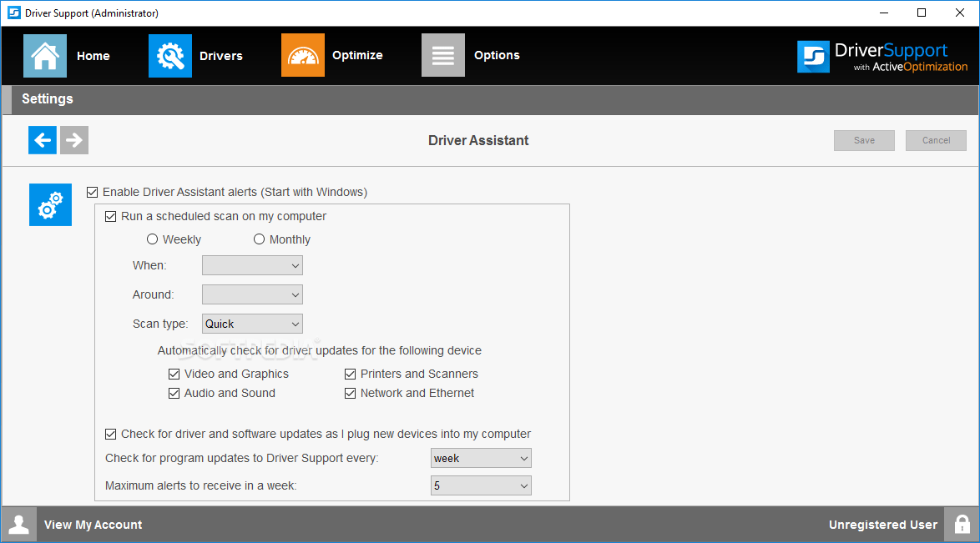This screenshot has height=543, width=980.
Task: Go back with the left arrow button
Action: tap(43, 140)
